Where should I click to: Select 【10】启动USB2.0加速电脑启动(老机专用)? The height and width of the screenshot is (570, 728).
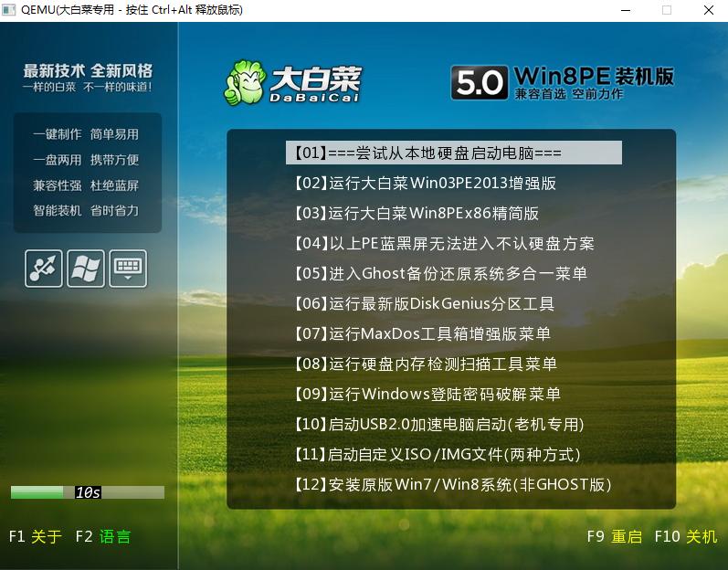click(x=438, y=424)
